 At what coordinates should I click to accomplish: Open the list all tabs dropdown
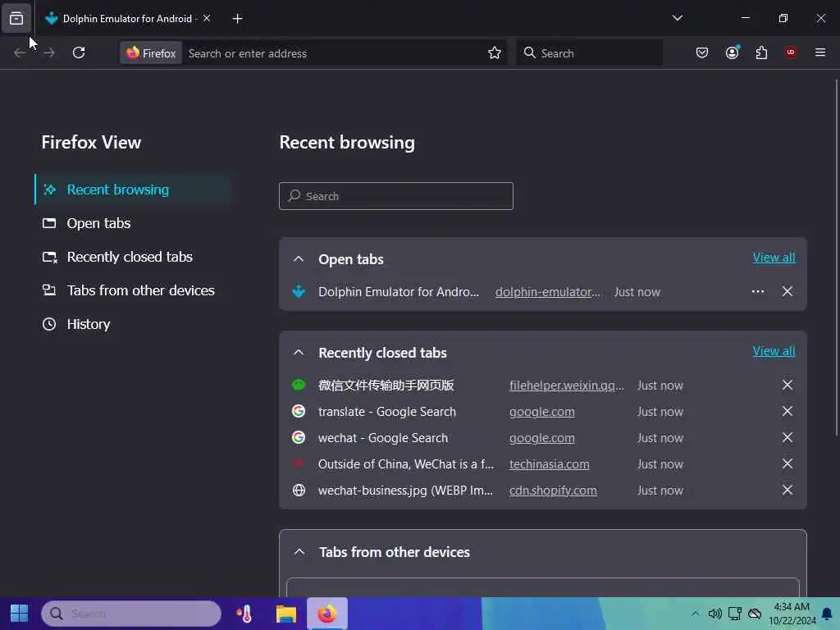click(678, 18)
